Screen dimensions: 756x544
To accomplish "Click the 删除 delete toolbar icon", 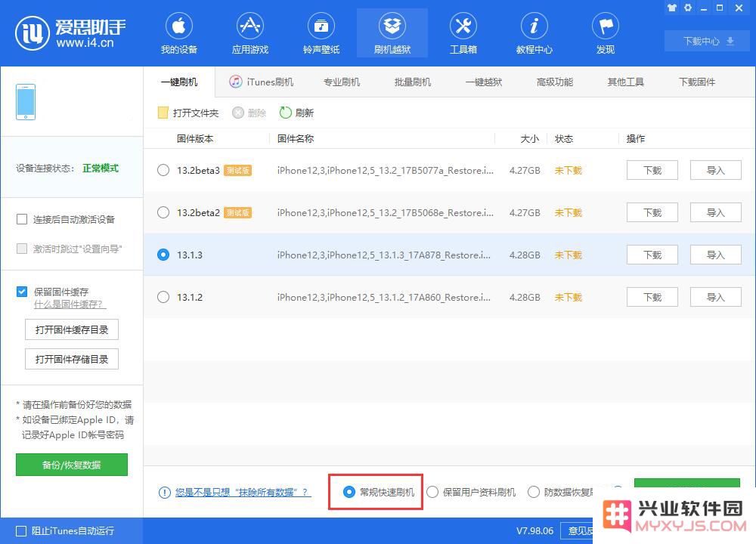I will click(x=237, y=113).
